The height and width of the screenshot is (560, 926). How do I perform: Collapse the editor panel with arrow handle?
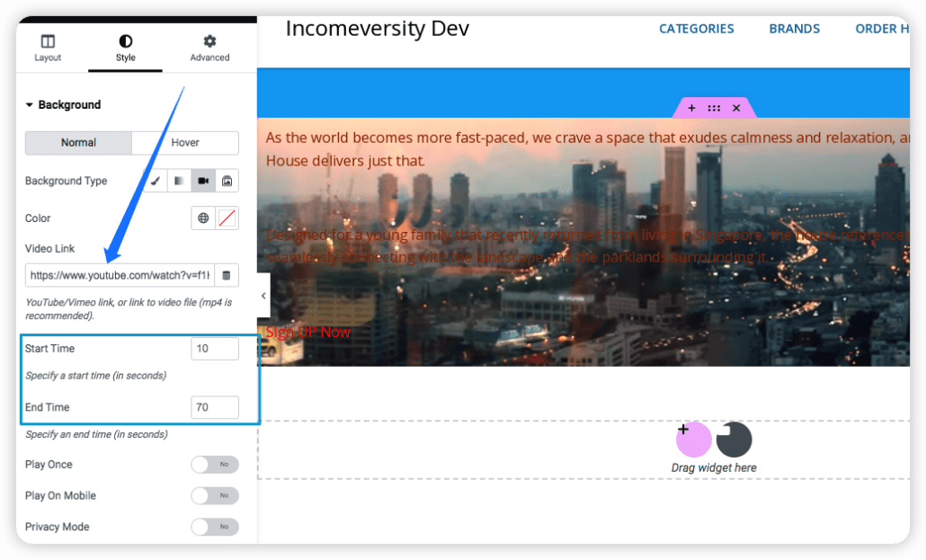pyautogui.click(x=263, y=296)
